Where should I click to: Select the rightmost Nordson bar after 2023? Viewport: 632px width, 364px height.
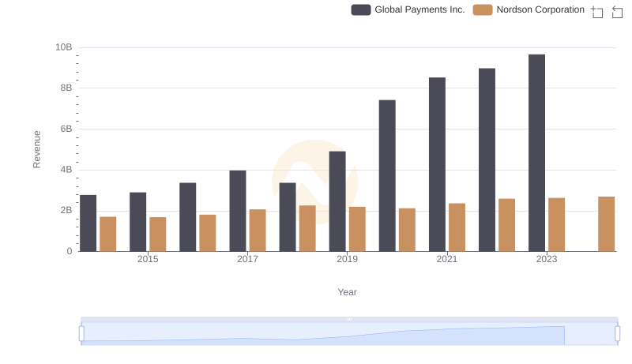606,223
